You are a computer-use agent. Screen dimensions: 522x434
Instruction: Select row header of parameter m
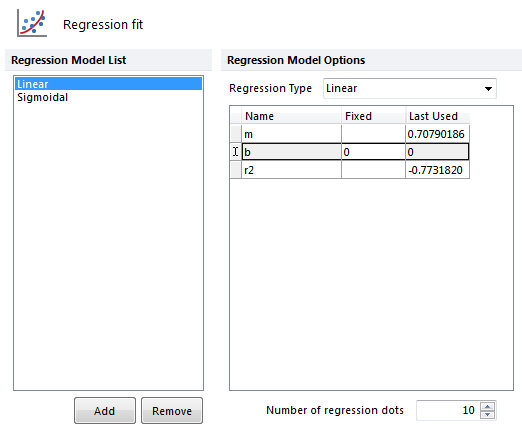click(x=236, y=134)
